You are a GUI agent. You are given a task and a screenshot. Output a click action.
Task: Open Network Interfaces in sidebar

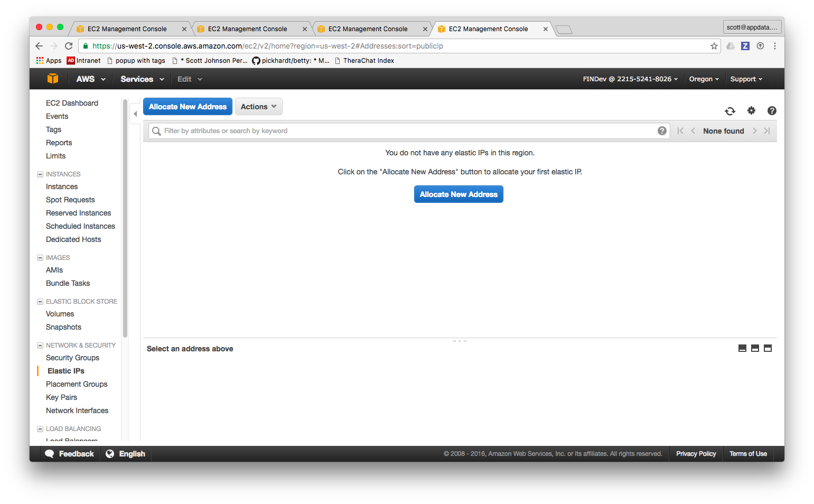(x=77, y=410)
